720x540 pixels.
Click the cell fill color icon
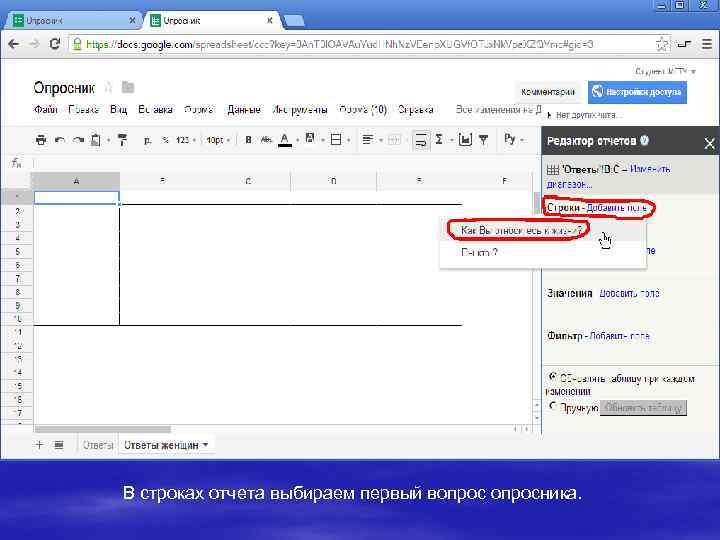(x=310, y=139)
